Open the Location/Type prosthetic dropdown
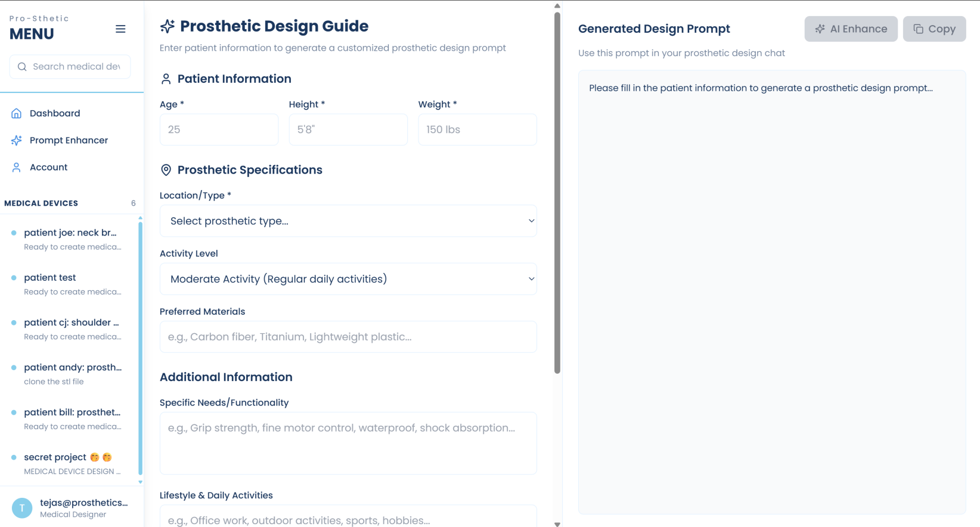The width and height of the screenshot is (980, 527). click(x=348, y=221)
